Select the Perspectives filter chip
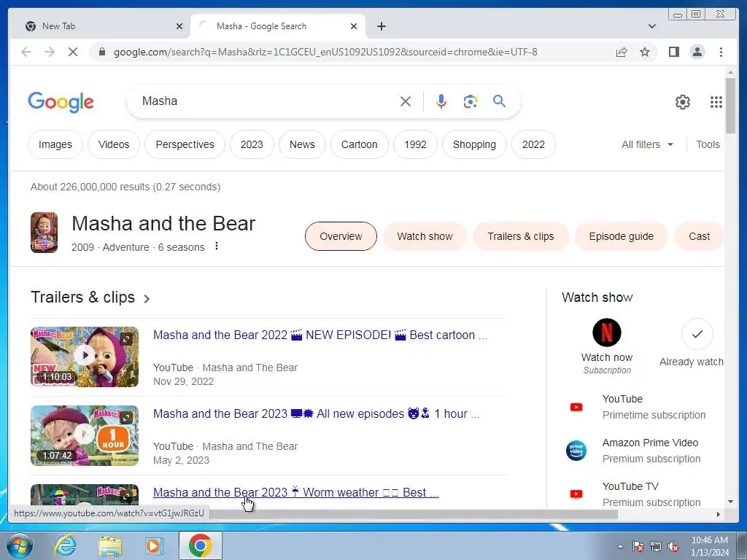This screenshot has height=560, width=747. [185, 144]
